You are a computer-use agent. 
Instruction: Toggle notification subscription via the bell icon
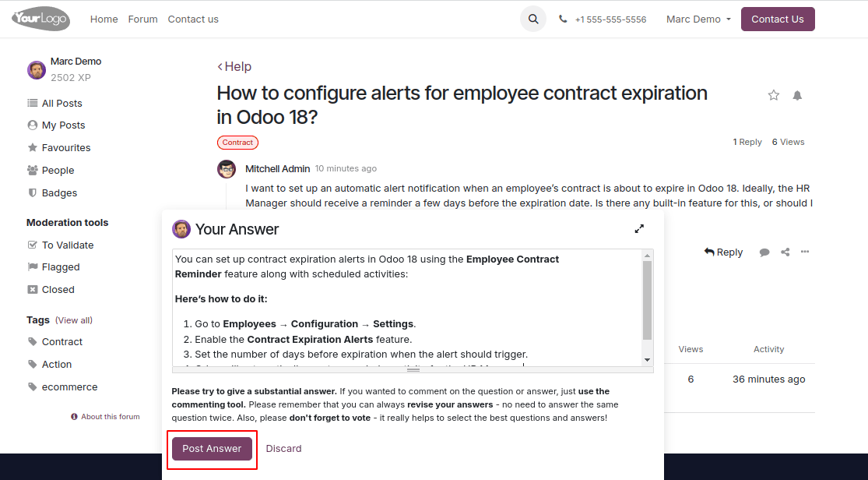point(796,94)
